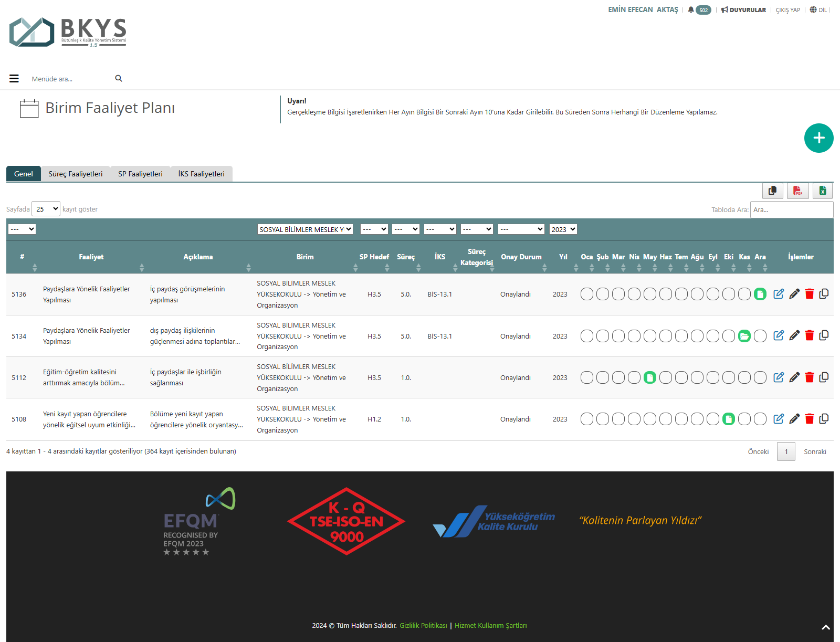
Task: Open notifications bell with 502 badge
Action: 699,10
